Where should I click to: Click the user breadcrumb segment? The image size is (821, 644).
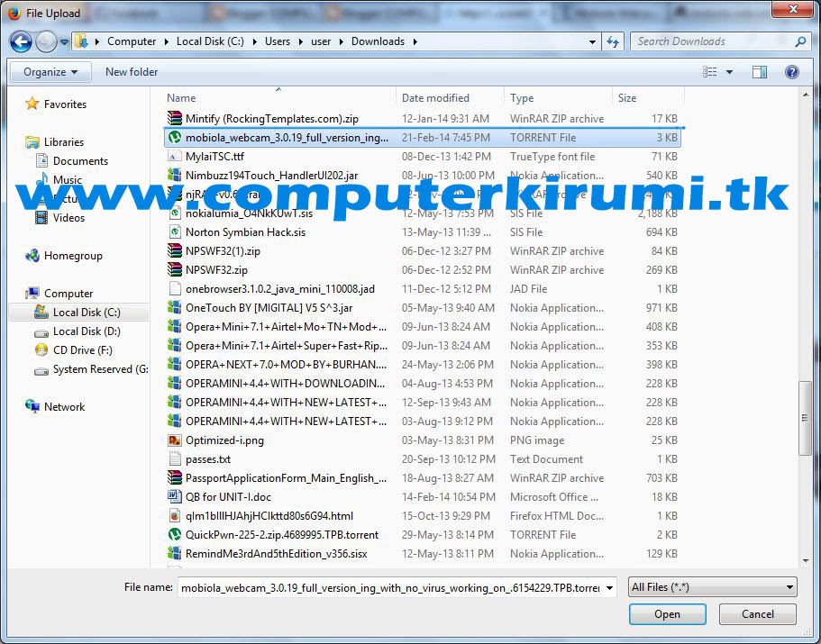point(321,41)
